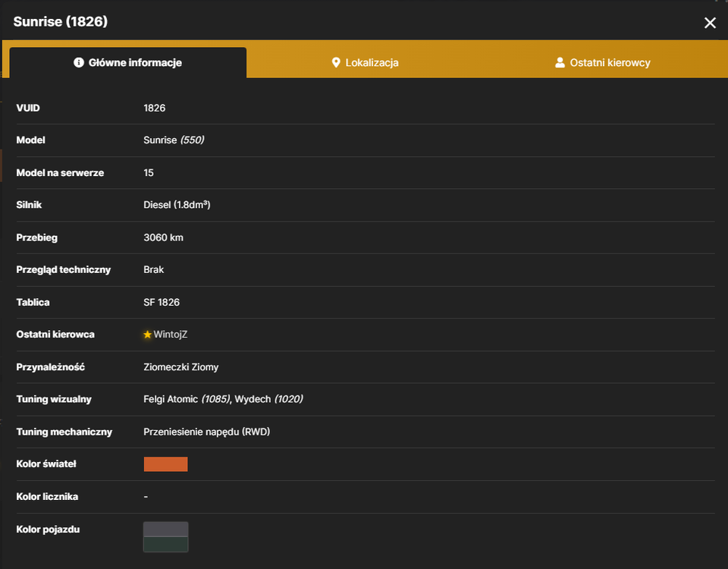This screenshot has height=569, width=728.
Task: Click the Felgi Atomic (1085) tuning entry
Action: tap(187, 399)
